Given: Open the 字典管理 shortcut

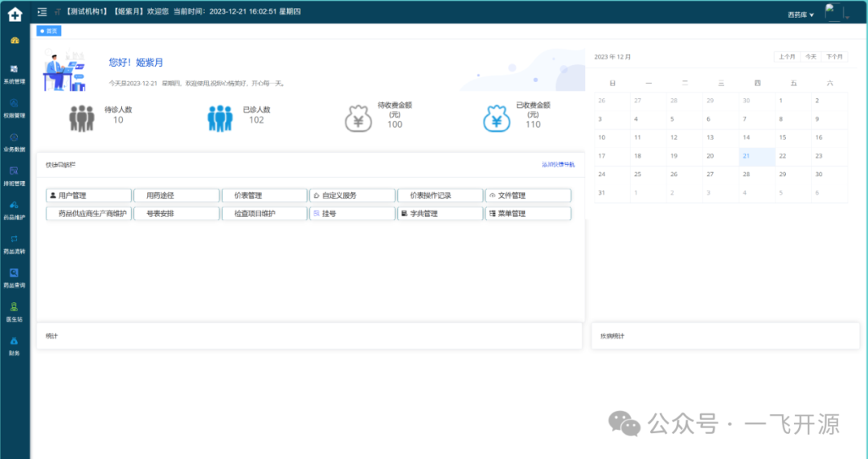Looking at the screenshot, I should coord(440,214).
